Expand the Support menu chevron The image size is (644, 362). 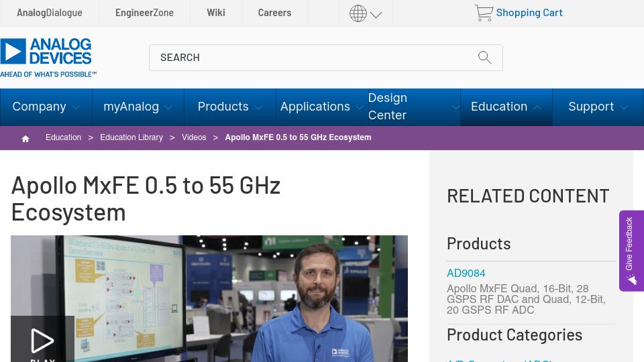tap(624, 107)
